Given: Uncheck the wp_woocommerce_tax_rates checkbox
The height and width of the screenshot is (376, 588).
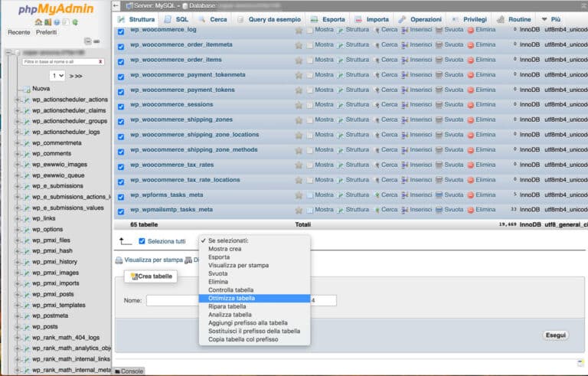Looking at the screenshot, I should coord(121,167).
